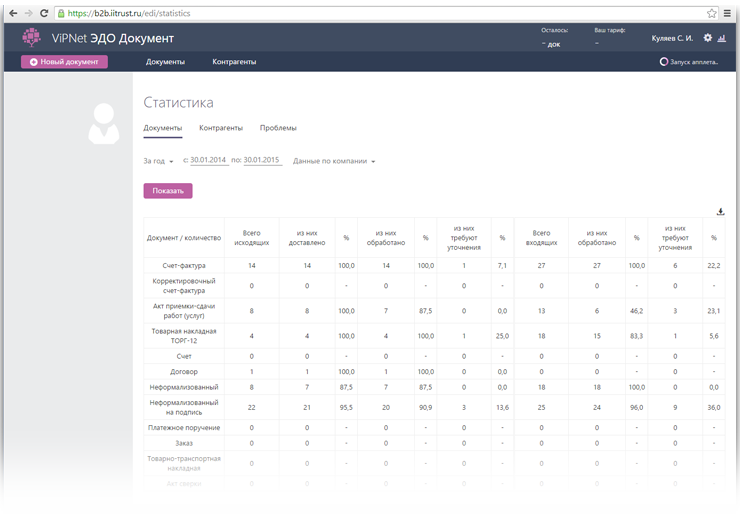Image resolution: width=740 pixels, height=525 pixels.
Task: Click the start date field 30.01.2014
Action: tap(209, 161)
